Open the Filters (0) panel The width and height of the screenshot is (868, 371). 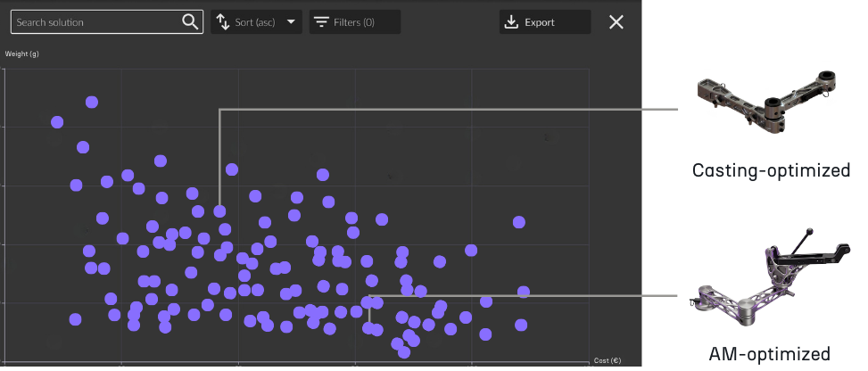355,22
